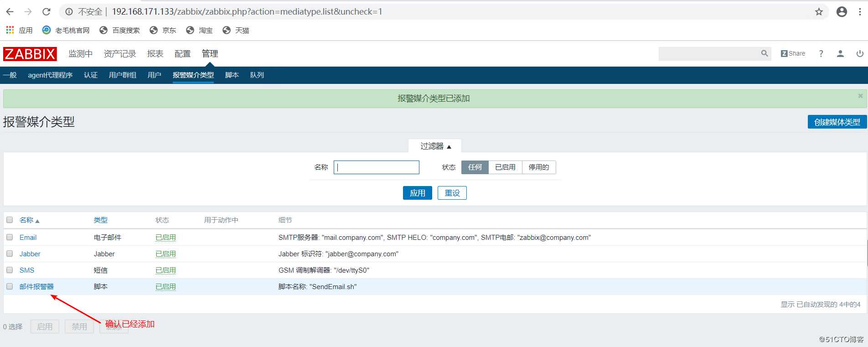The width and height of the screenshot is (868, 347).
Task: Dismiss the green success message
Action: (860, 96)
